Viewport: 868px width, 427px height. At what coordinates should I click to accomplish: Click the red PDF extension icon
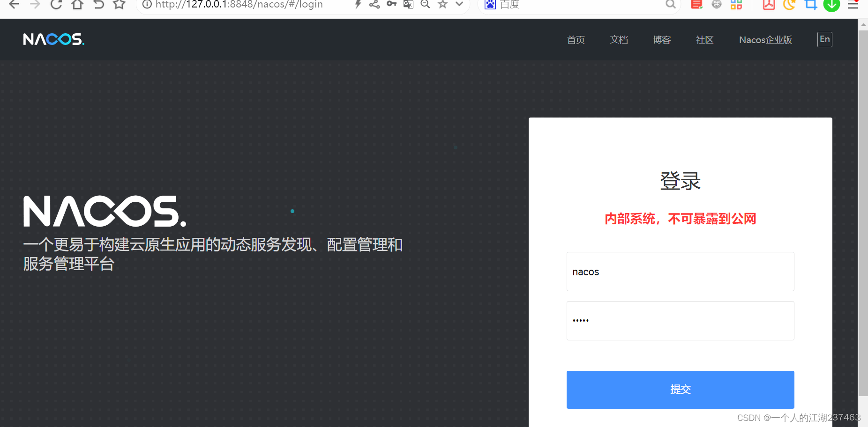point(769,4)
